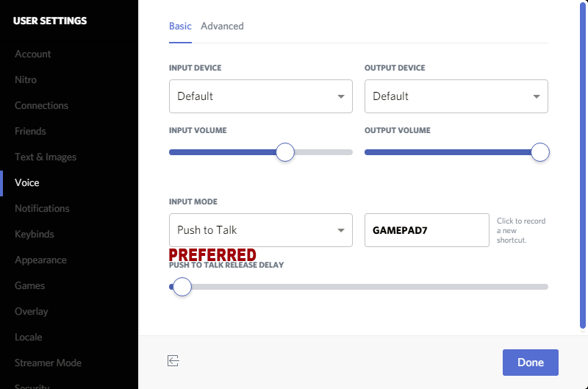Open the Input Device dropdown
Image resolution: width=588 pixels, height=389 pixels.
(260, 96)
